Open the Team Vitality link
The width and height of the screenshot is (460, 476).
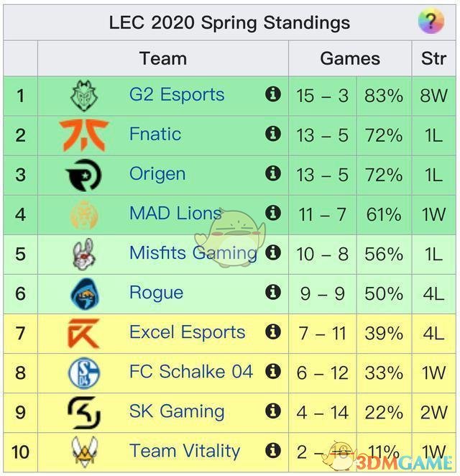click(185, 451)
